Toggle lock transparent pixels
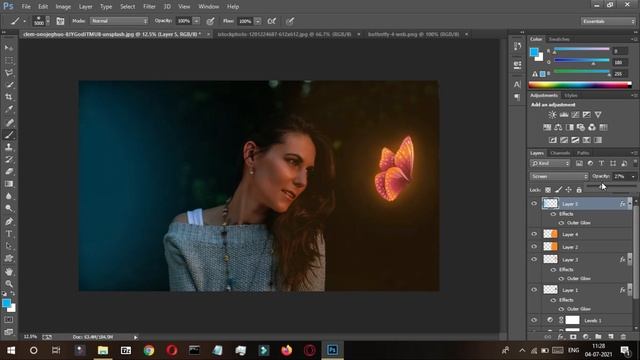 click(548, 190)
